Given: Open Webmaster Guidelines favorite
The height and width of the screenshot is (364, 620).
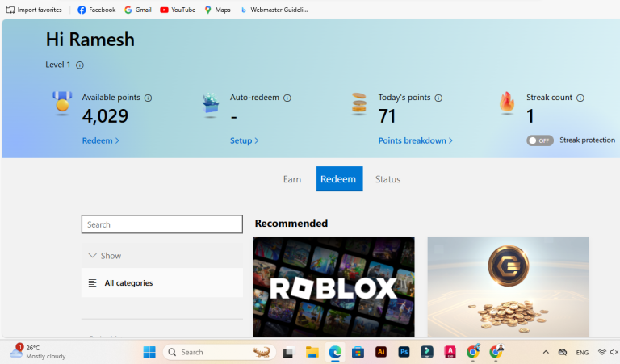Looking at the screenshot, I should click(274, 10).
